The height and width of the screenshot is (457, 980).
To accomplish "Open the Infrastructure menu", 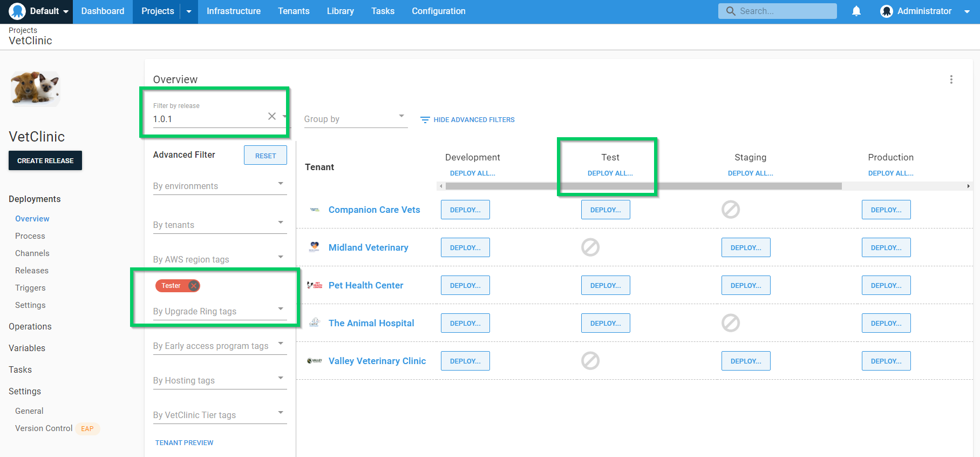I will pos(233,11).
